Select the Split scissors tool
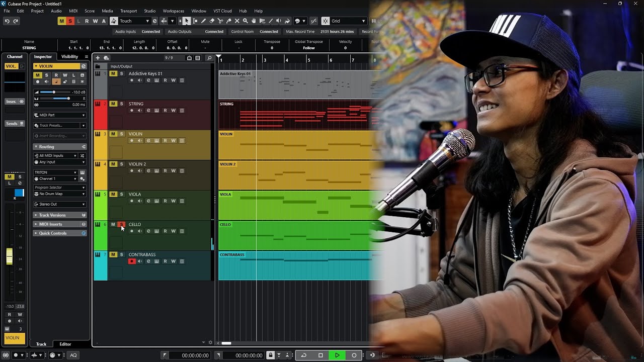Viewport: 644px width, 362px height. 220,21
